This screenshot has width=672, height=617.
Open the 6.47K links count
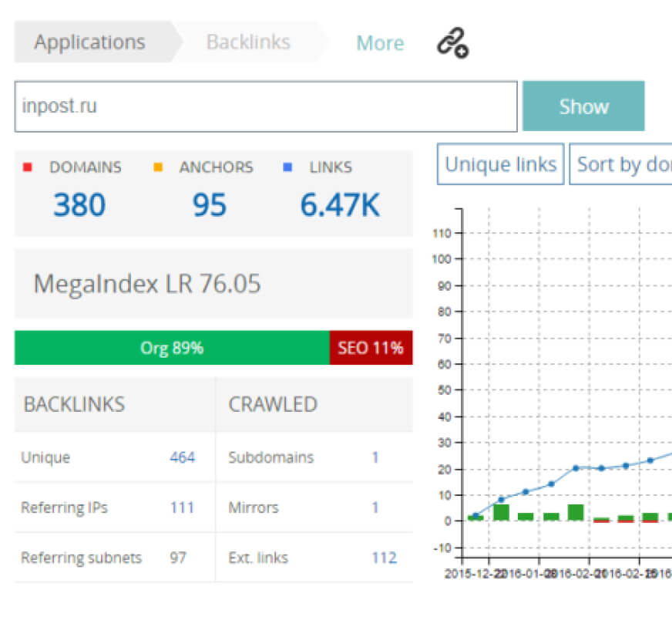(x=340, y=205)
